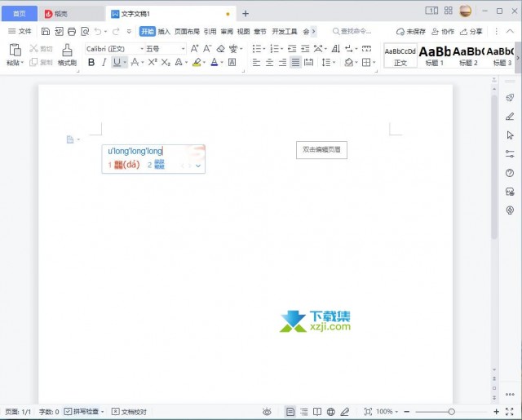Image resolution: width=522 pixels, height=420 pixels.
Task: Click the Clear Formatting eraser icon
Action: click(220, 49)
